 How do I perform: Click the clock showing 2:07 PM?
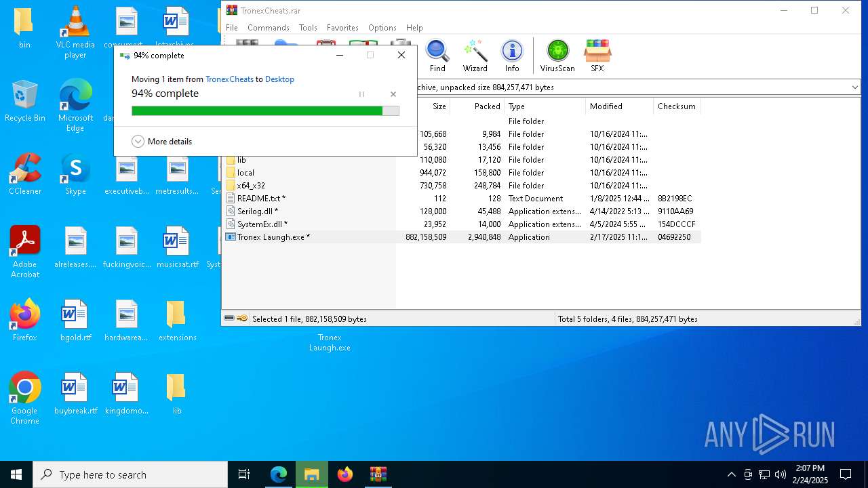[x=810, y=474]
